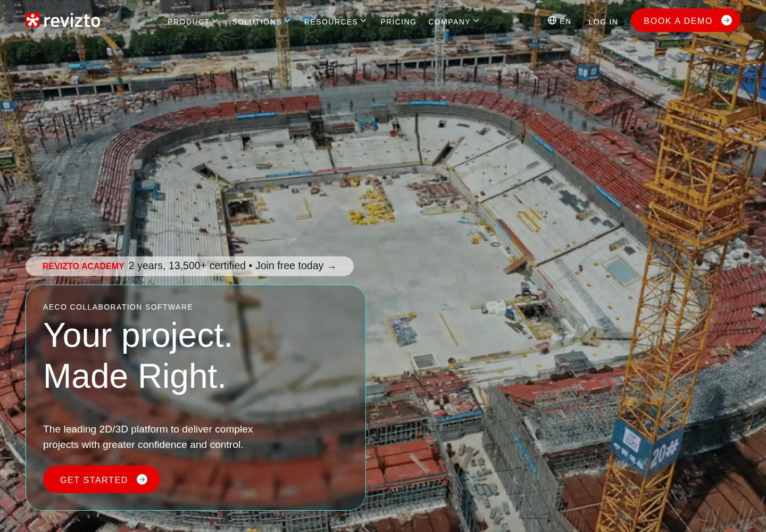Click the arrow icon in Book a Demo
The image size is (766, 532).
coord(727,20)
